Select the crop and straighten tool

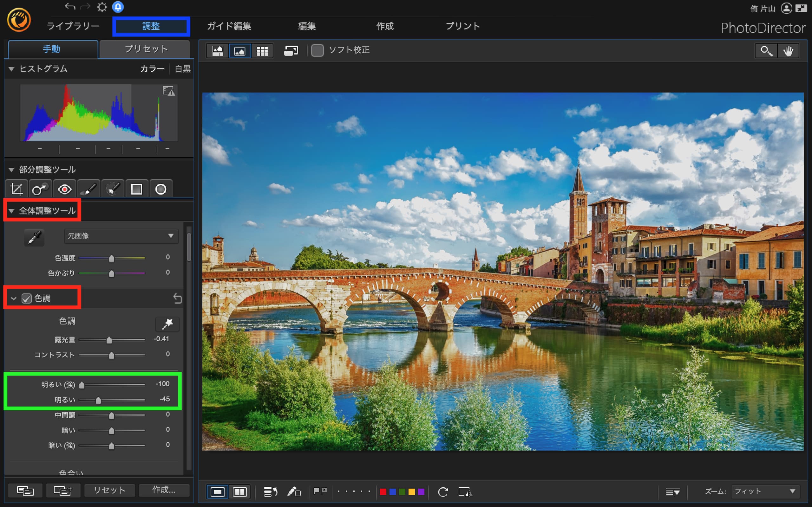(x=17, y=189)
